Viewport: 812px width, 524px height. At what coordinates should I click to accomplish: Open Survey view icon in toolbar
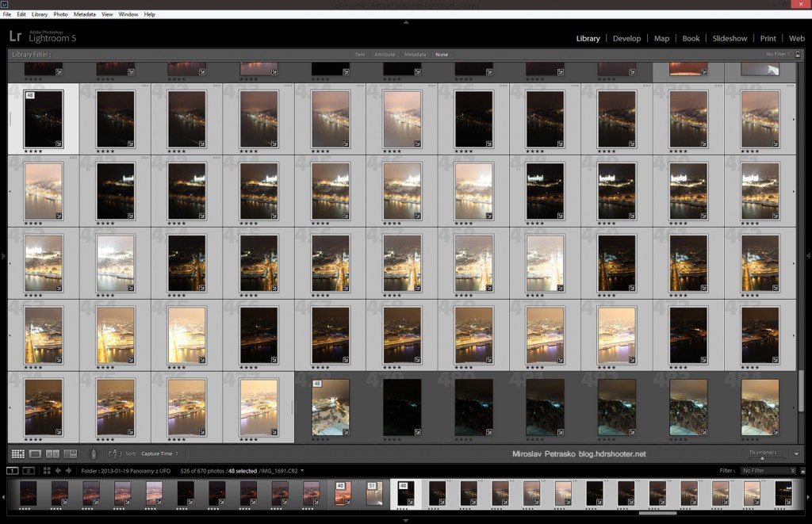pos(70,453)
